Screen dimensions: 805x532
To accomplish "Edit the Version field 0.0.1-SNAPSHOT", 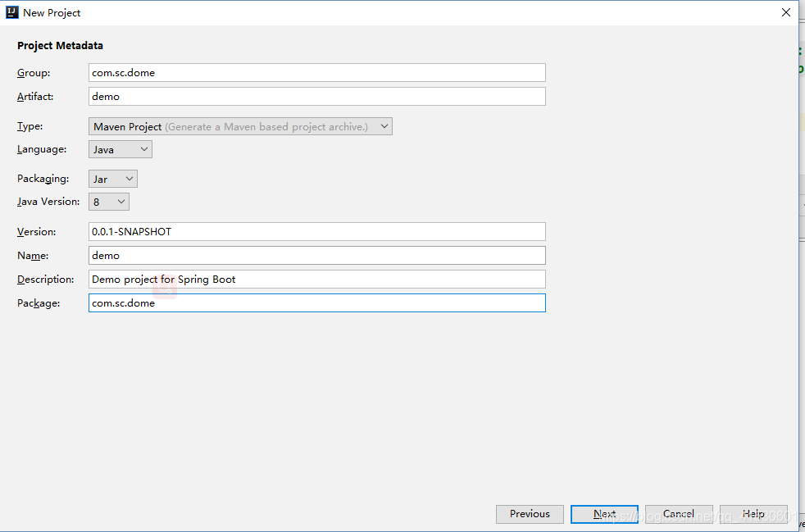I will [316, 232].
